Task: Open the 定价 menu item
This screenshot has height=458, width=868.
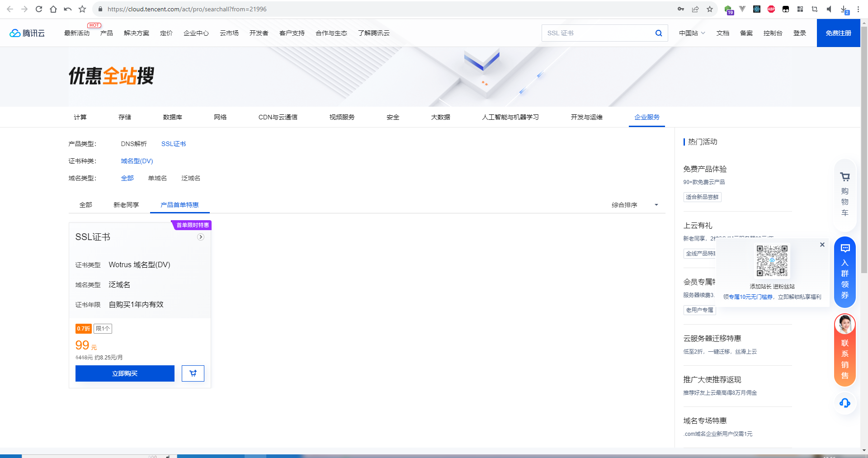Action: pos(166,33)
